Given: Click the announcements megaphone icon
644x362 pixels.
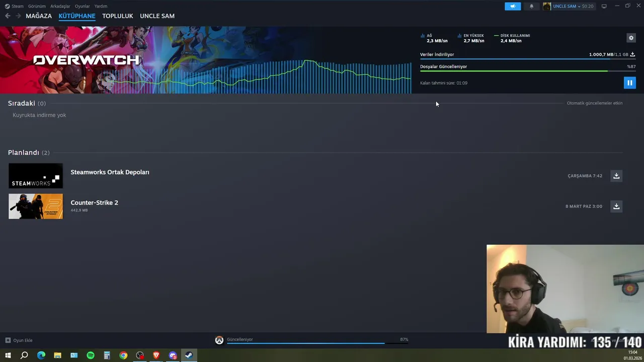Looking at the screenshot, I should 513,6.
